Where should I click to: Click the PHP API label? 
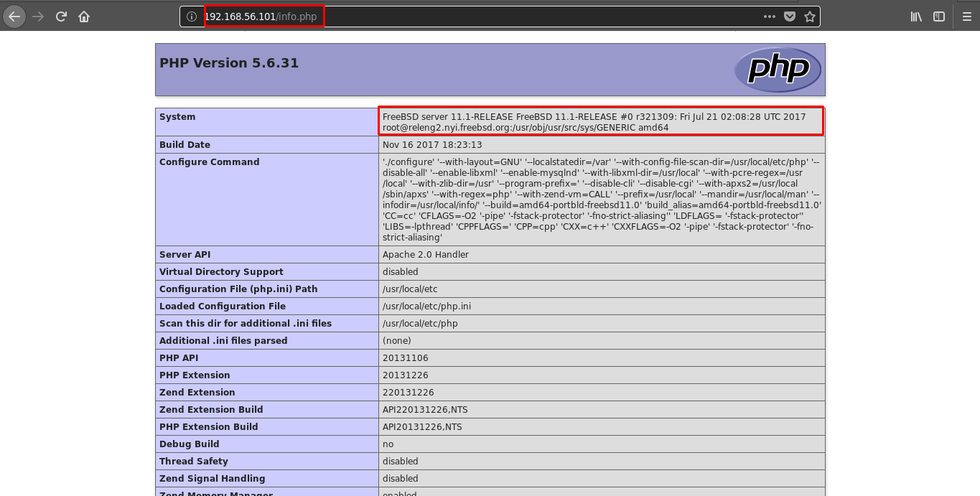[x=179, y=358]
